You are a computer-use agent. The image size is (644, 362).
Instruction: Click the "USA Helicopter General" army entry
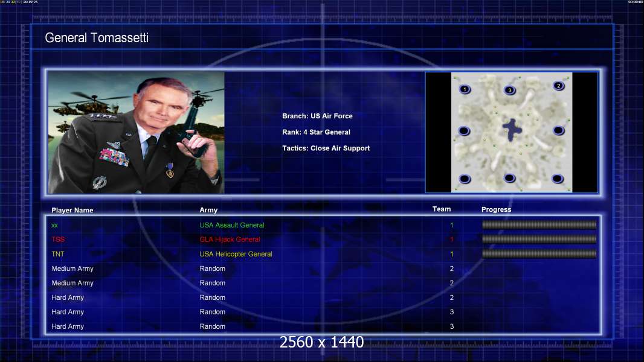point(236,254)
